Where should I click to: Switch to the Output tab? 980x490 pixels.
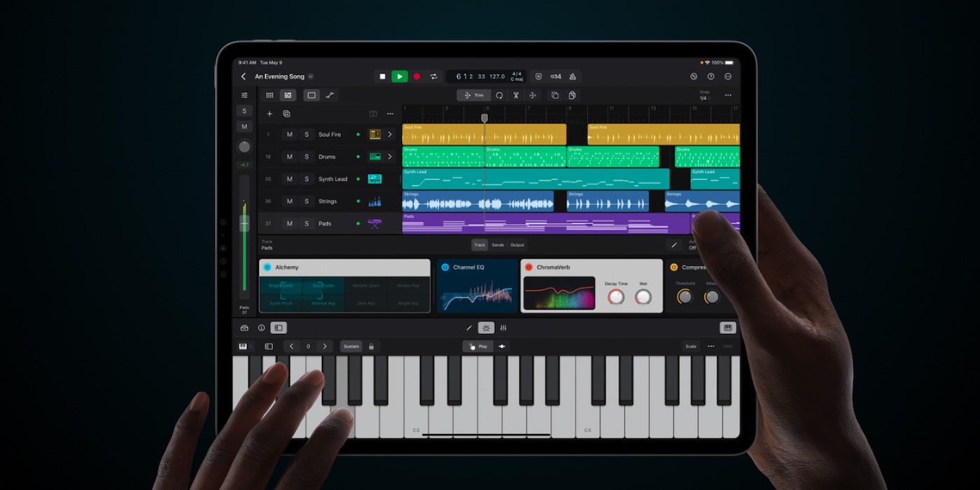517,244
